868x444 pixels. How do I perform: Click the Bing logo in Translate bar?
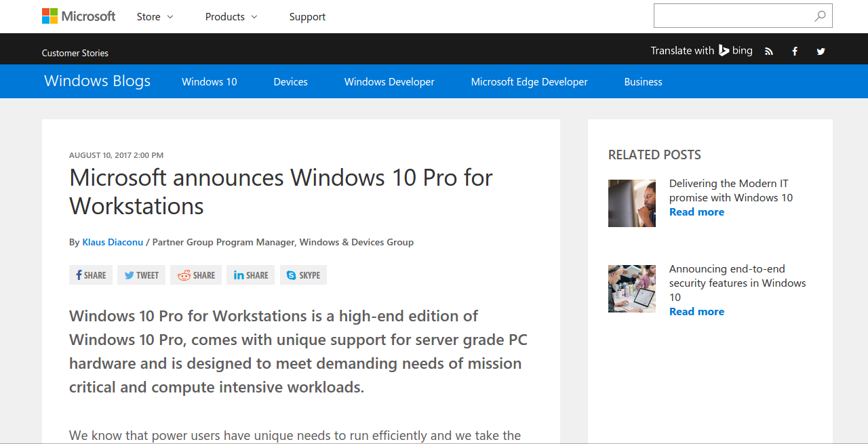[x=736, y=50]
